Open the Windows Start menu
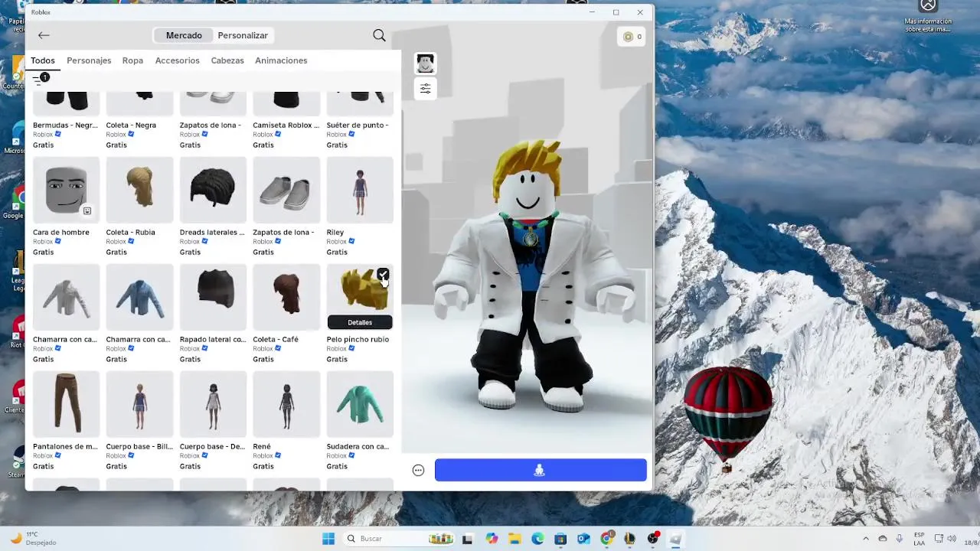The height and width of the screenshot is (551, 980). point(328,539)
